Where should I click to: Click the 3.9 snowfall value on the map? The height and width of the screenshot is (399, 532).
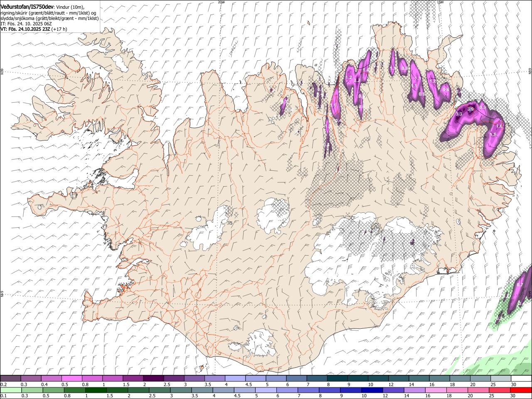click(470, 109)
